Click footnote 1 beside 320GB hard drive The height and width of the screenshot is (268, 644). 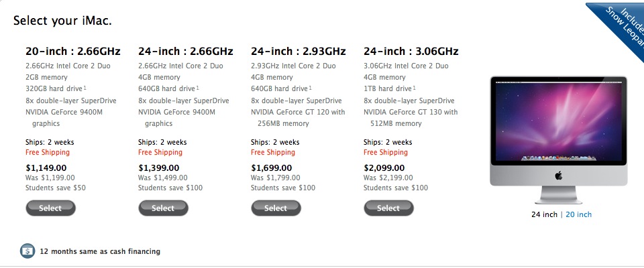coord(85,87)
